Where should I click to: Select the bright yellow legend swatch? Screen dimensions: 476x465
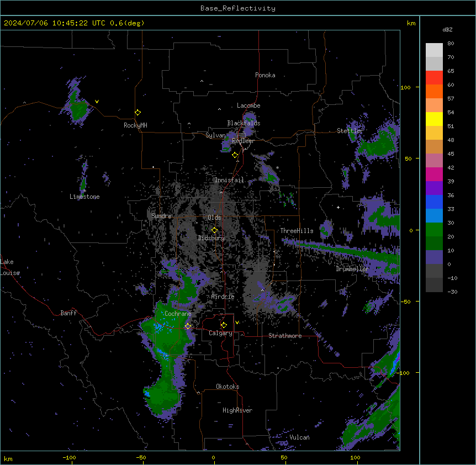click(434, 119)
